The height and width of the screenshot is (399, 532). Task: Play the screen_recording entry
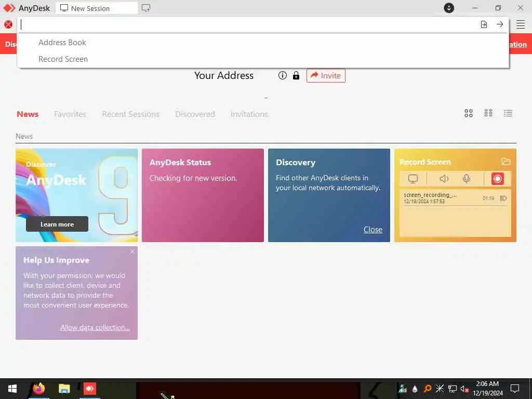(x=503, y=198)
